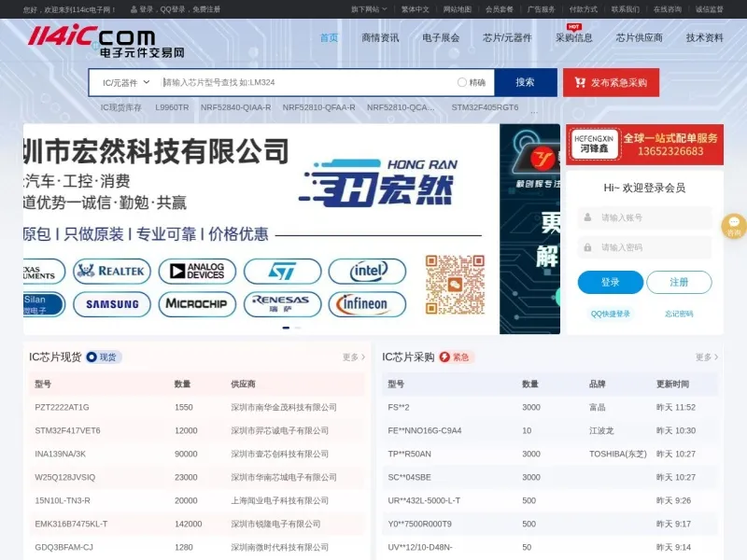Image resolution: width=747 pixels, height=560 pixels.
Task: Click the Samsung brand logo
Action: [112, 304]
